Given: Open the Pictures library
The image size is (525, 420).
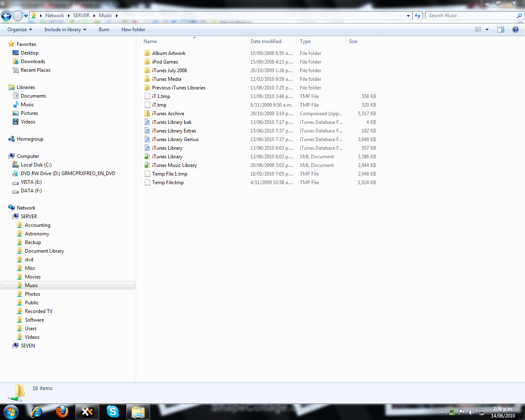Looking at the screenshot, I should pyautogui.click(x=30, y=113).
